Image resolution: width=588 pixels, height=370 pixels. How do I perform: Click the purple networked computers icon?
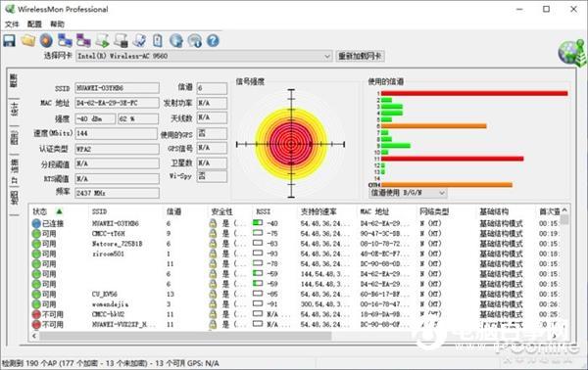(x=83, y=40)
